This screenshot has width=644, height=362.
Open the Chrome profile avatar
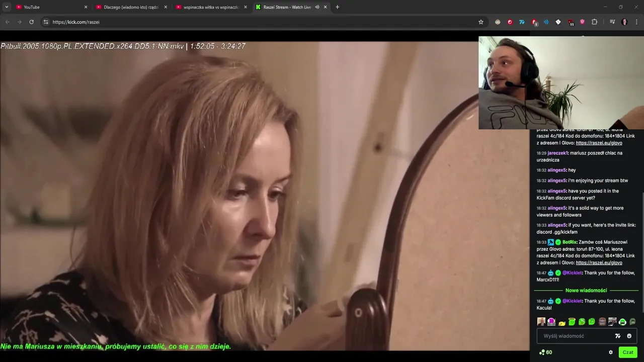tap(624, 22)
